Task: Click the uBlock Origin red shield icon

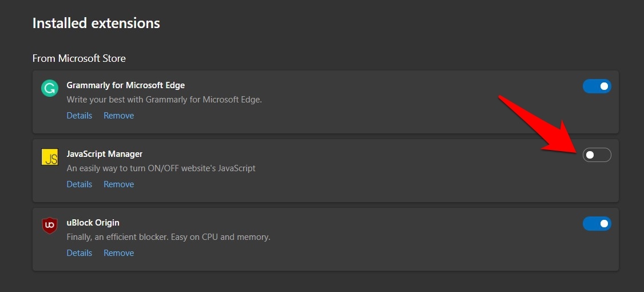Action: (x=50, y=226)
